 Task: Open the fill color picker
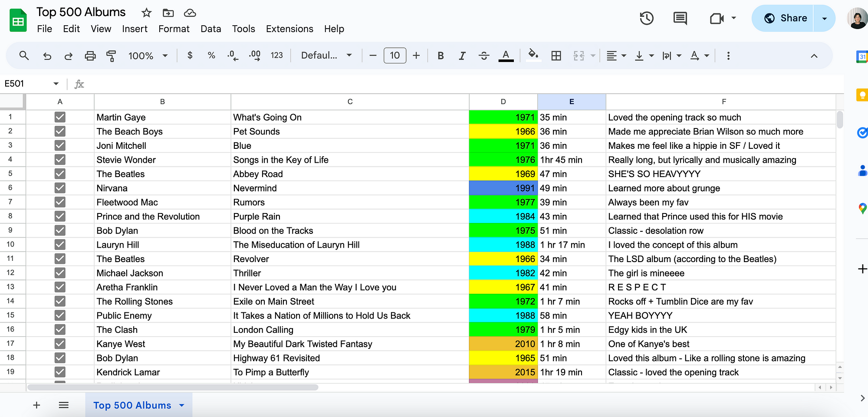[x=533, y=56]
